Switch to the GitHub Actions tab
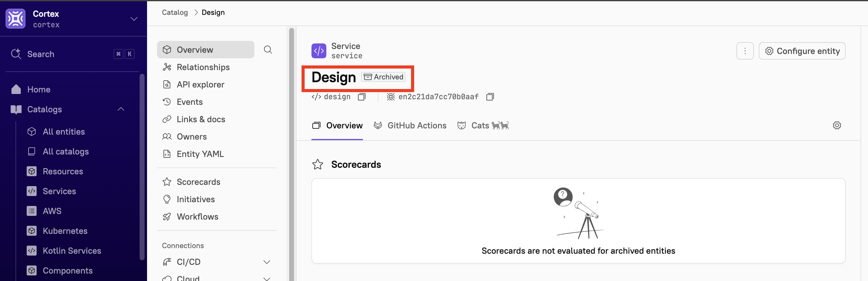 [410, 126]
